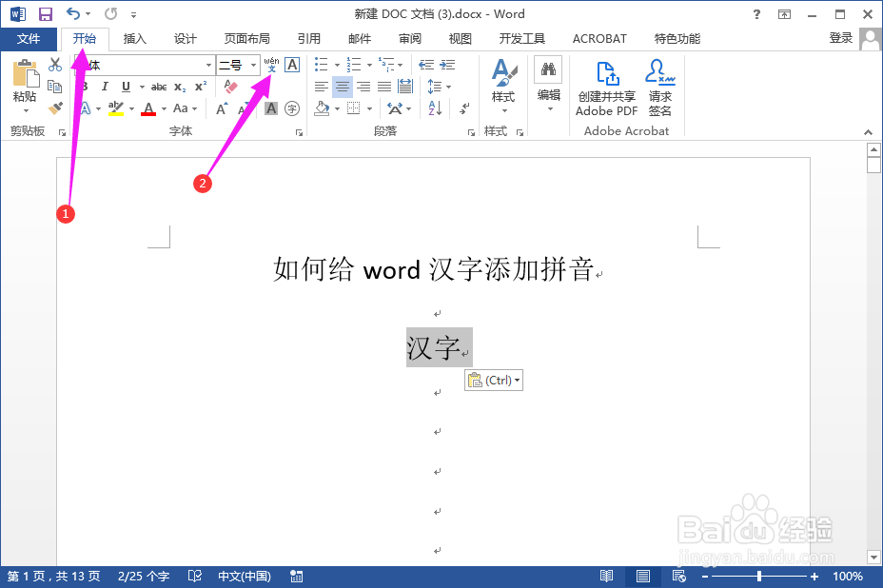Click the Request Signatures icon

click(x=660, y=88)
